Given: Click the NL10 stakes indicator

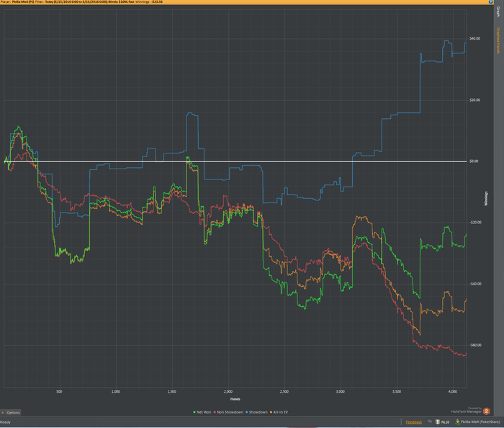Looking at the screenshot, I should pos(442,422).
